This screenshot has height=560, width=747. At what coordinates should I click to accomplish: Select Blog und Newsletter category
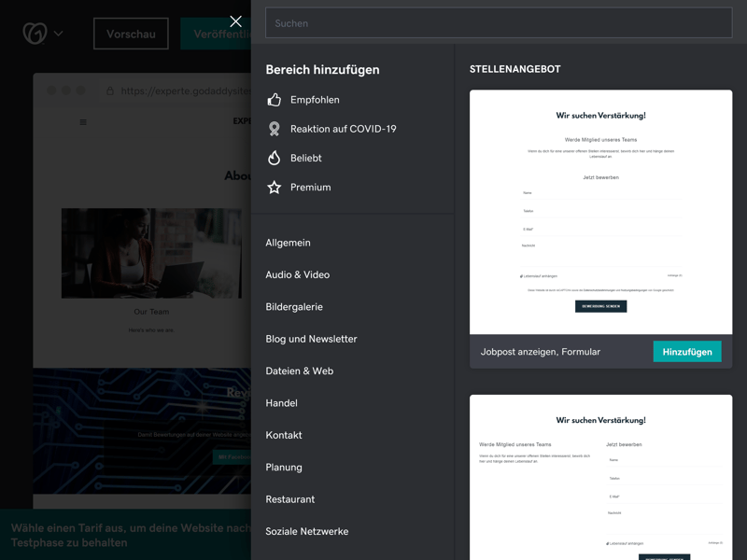coord(311,339)
